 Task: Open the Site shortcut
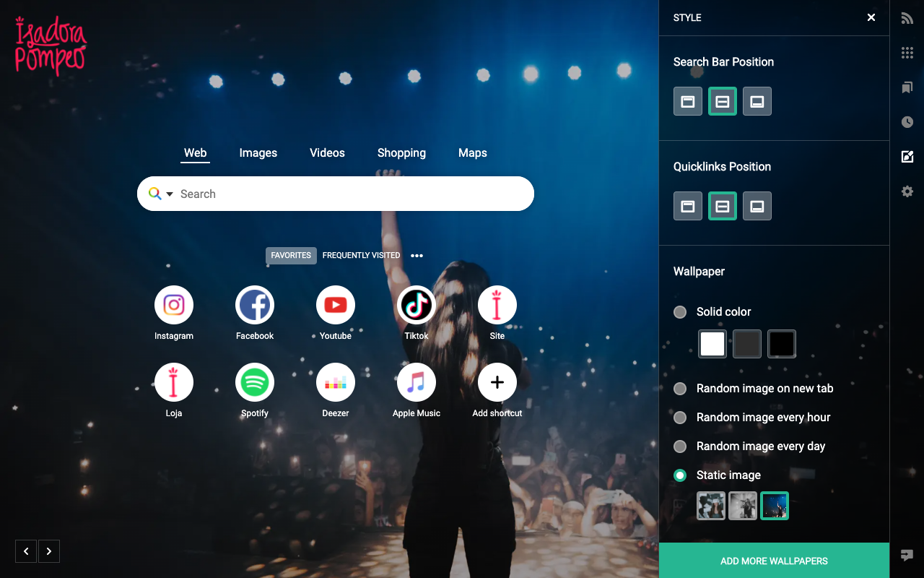[497, 305]
